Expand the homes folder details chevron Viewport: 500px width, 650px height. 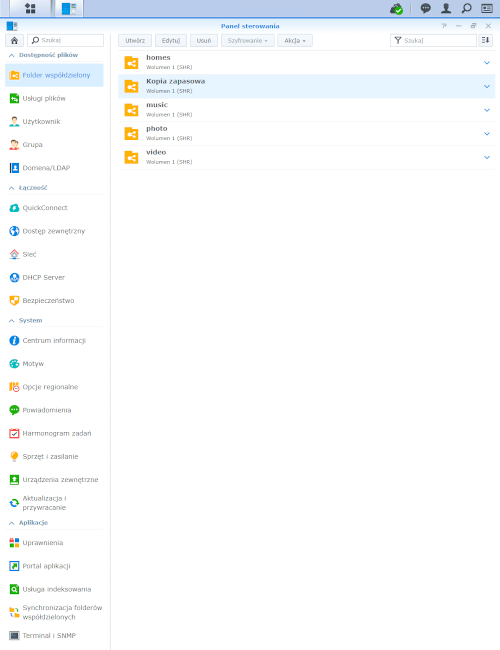click(487, 63)
